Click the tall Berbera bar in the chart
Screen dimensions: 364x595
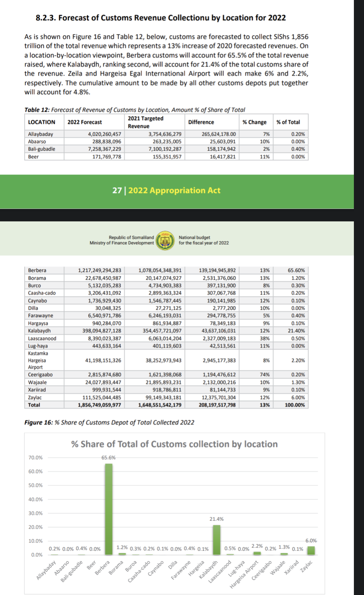109,509
